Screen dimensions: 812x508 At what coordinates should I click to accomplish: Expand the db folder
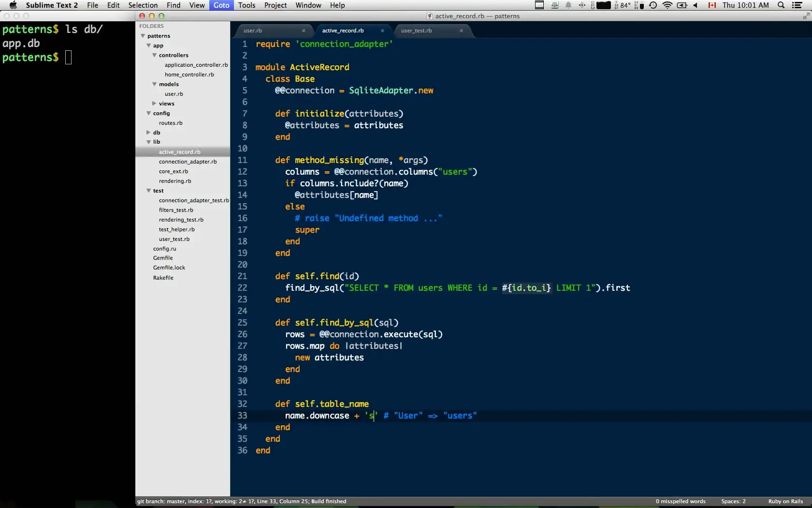pyautogui.click(x=148, y=132)
